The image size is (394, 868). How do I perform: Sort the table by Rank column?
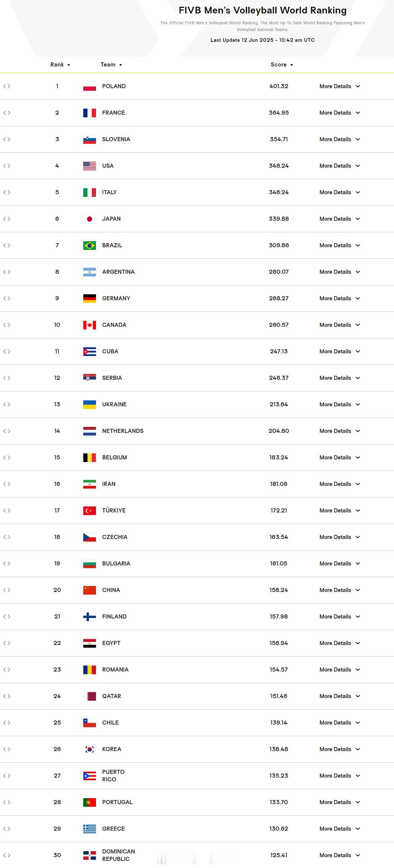(60, 65)
